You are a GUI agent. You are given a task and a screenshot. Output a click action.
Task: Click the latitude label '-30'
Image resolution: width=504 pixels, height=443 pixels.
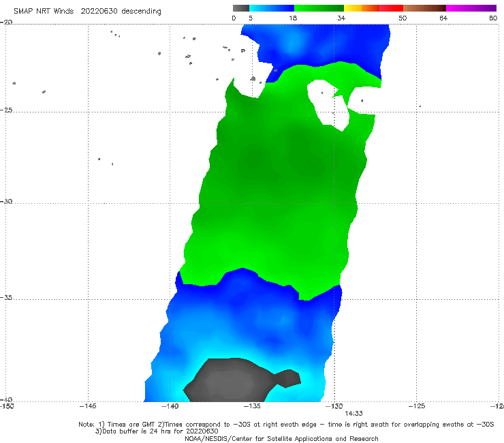coord(6,201)
